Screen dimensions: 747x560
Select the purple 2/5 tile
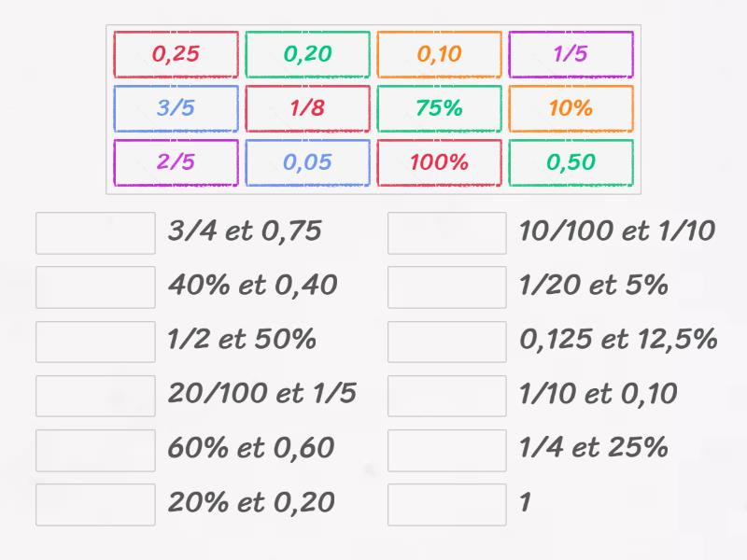click(176, 162)
